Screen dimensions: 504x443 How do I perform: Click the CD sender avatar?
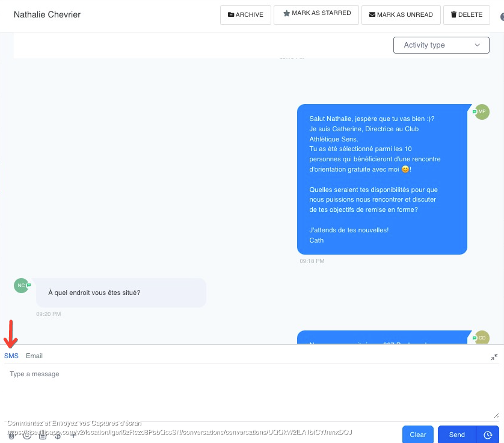(482, 338)
